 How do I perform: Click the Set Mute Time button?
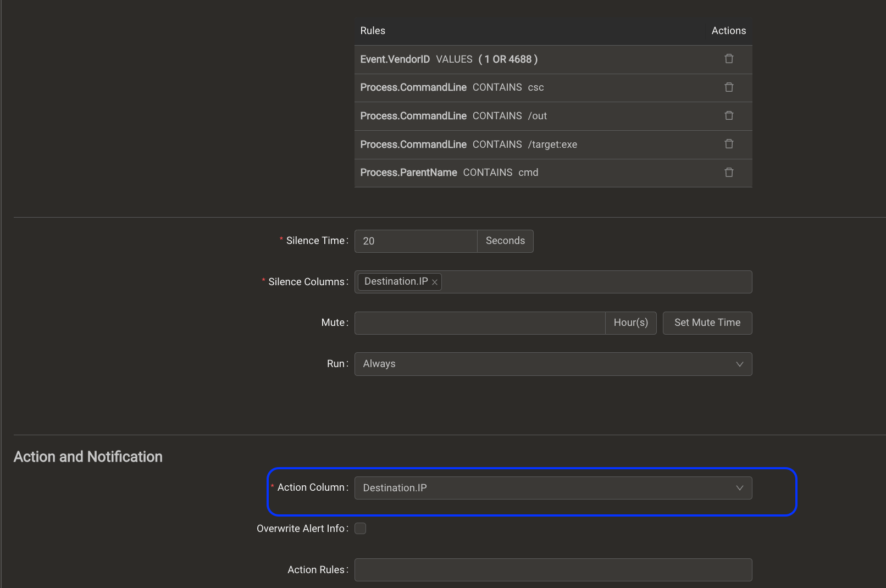coord(707,323)
